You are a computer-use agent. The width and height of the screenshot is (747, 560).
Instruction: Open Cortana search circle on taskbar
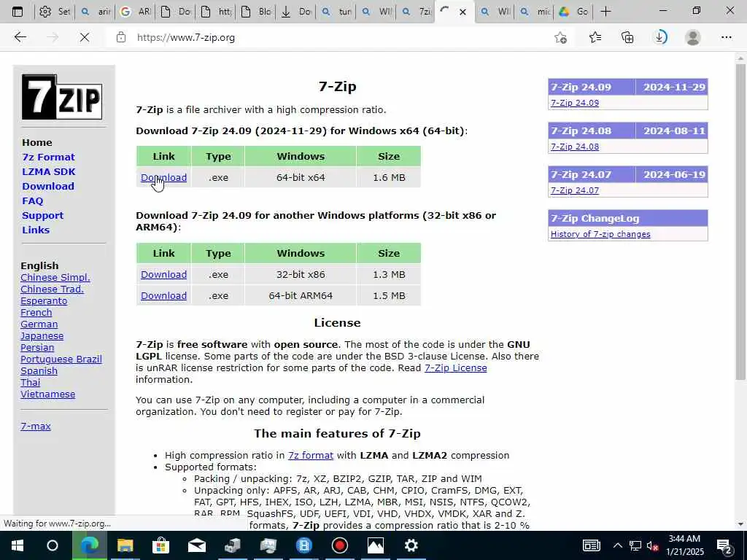(53, 545)
